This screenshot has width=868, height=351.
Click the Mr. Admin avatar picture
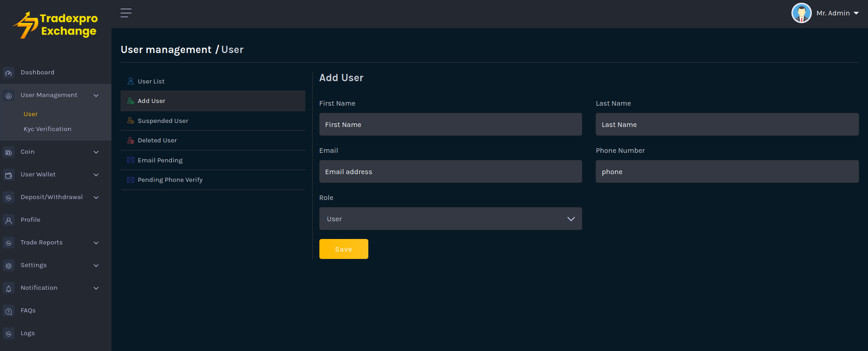801,13
